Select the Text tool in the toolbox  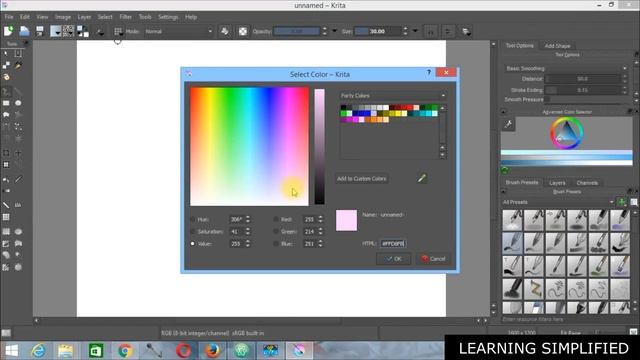point(18,53)
